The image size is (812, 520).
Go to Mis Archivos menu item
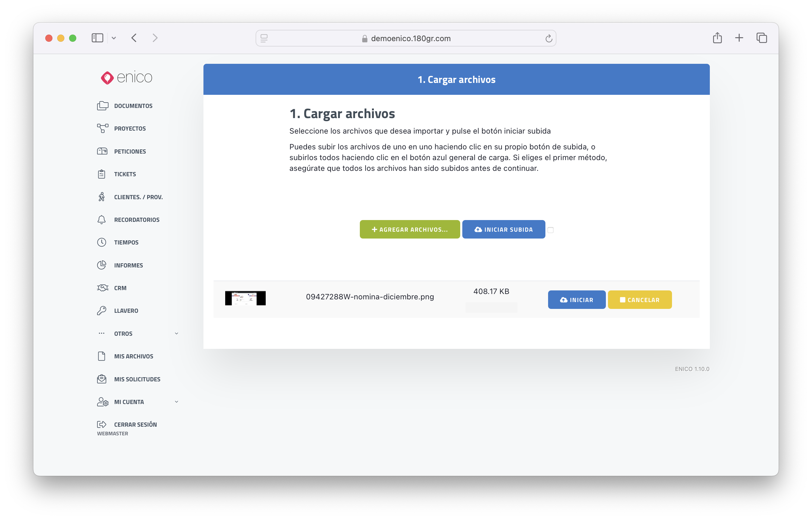click(x=133, y=356)
